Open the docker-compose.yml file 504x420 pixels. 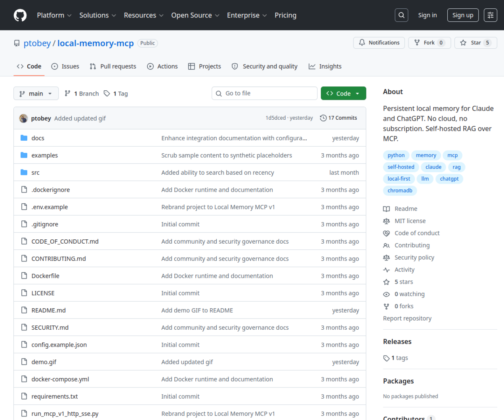60,379
